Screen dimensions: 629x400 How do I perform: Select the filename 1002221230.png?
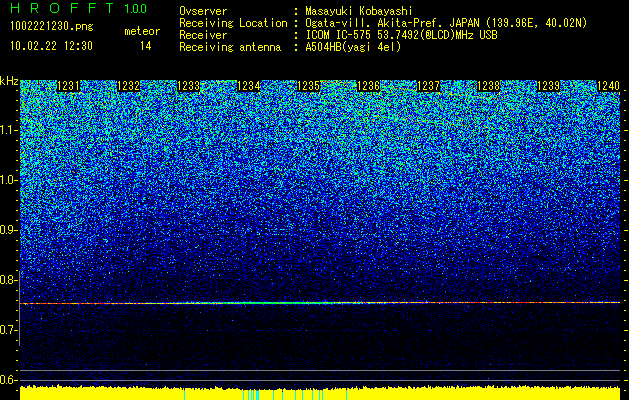click(52, 27)
